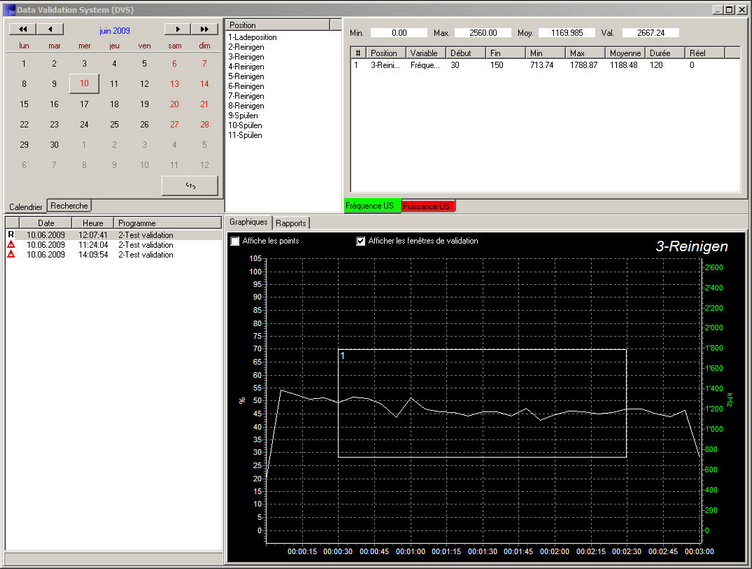Click the 1788.87 Max cell in the table
This screenshot has width=752, height=569.
click(x=584, y=65)
